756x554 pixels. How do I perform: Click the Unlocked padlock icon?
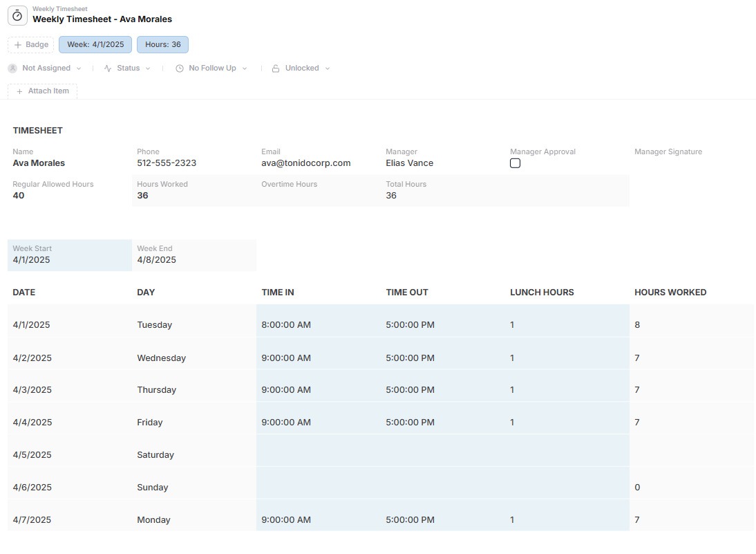point(275,68)
